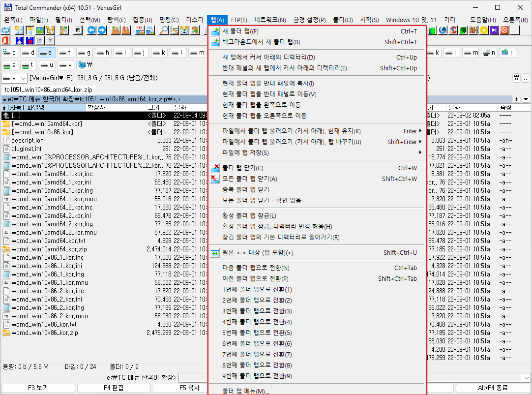Choose 원본 <-> 대상 (탭 포함) item
The image size is (532, 395).
coord(317,253)
